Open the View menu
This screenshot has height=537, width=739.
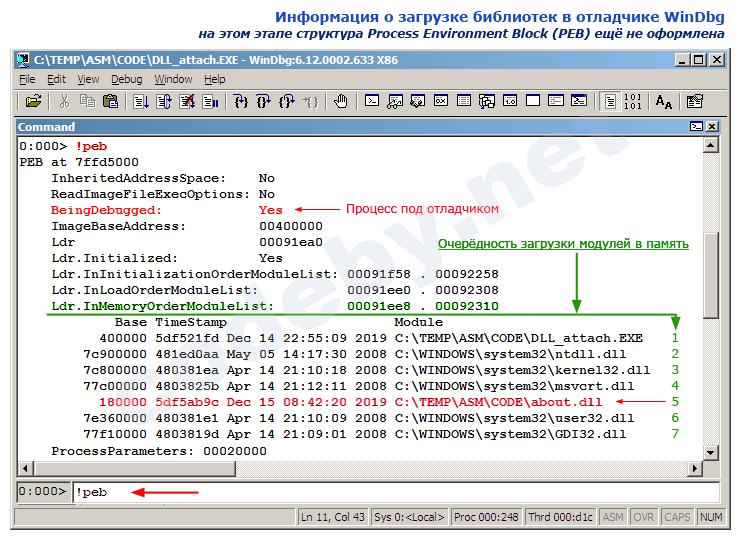coord(88,80)
